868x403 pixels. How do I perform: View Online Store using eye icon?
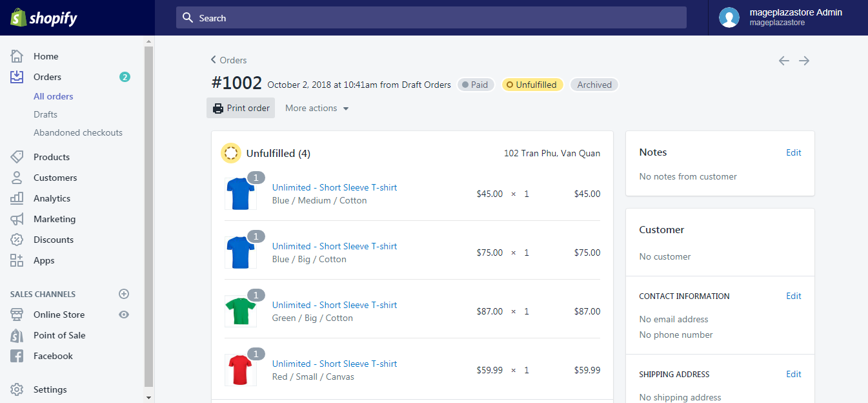(125, 315)
